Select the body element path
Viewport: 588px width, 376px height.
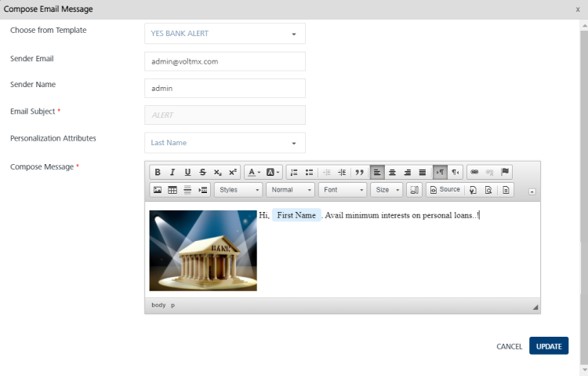[158, 305]
